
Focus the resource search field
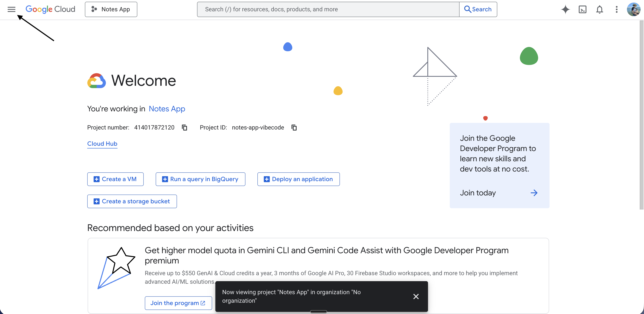(x=328, y=9)
